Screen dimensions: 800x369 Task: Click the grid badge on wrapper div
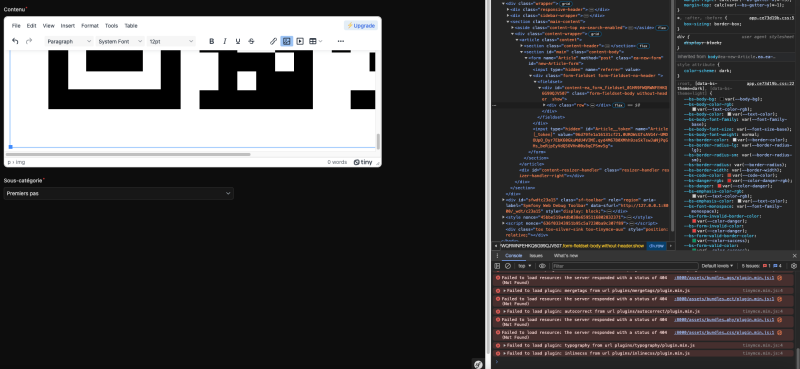pyautogui.click(x=566, y=4)
